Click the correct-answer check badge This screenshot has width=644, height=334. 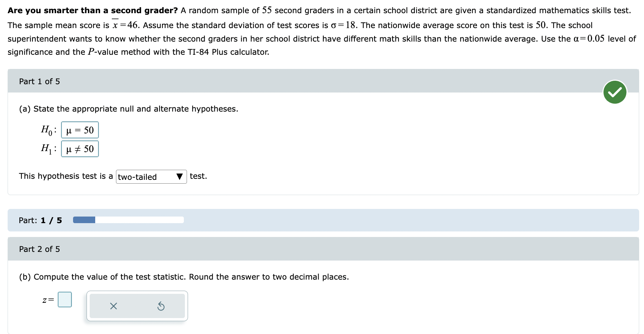615,92
